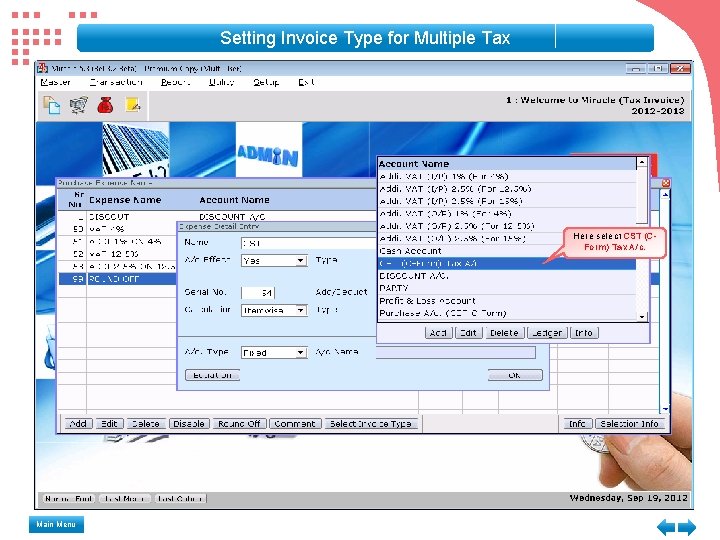Open the Transaction menu
This screenshot has width=720, height=540.
pyautogui.click(x=116, y=82)
